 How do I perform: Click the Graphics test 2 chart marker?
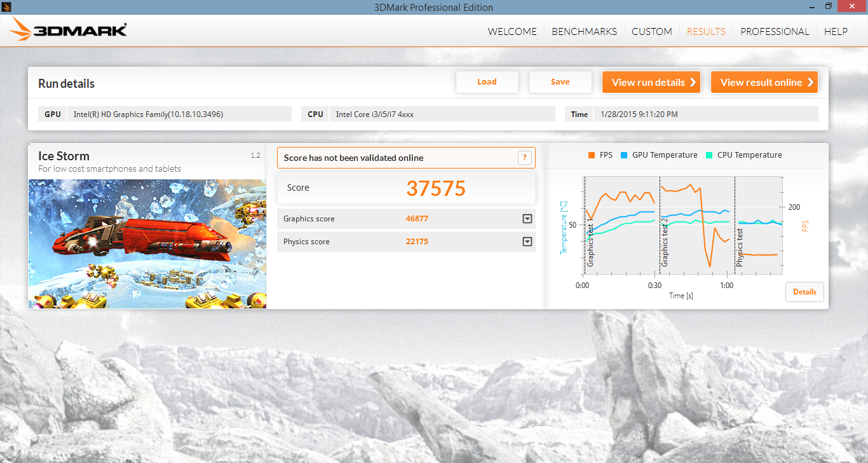665,242
